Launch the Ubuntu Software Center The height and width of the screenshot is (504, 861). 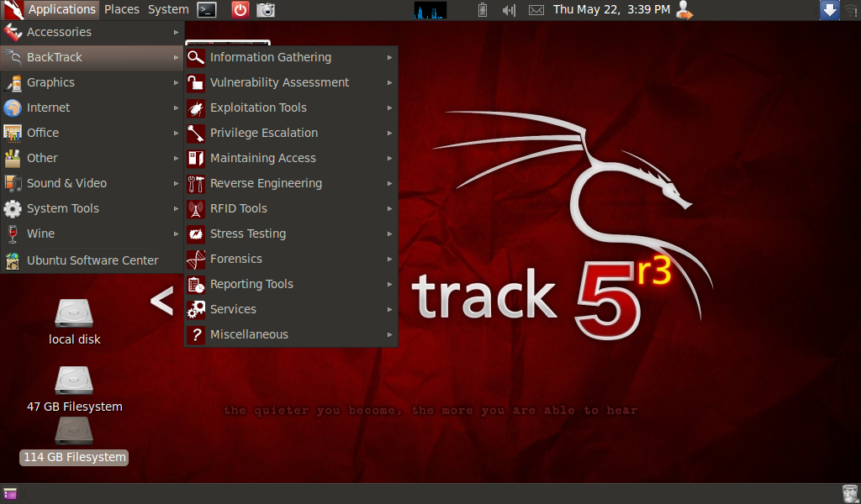pyautogui.click(x=92, y=260)
